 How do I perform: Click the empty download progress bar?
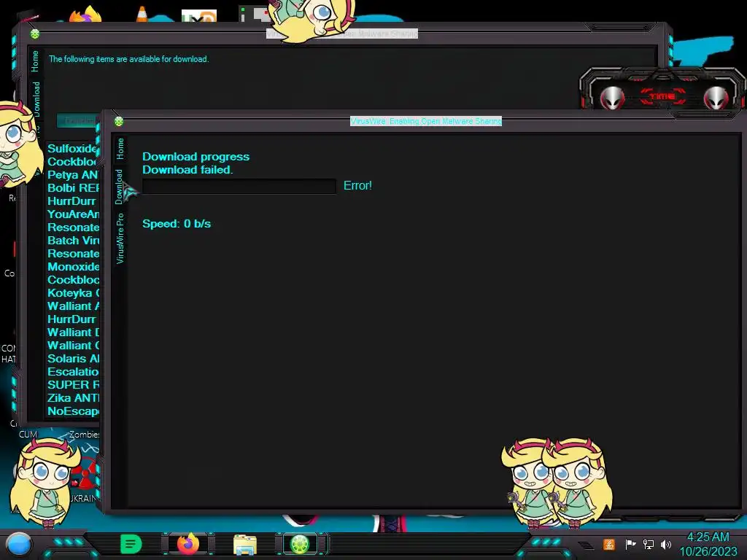(239, 186)
